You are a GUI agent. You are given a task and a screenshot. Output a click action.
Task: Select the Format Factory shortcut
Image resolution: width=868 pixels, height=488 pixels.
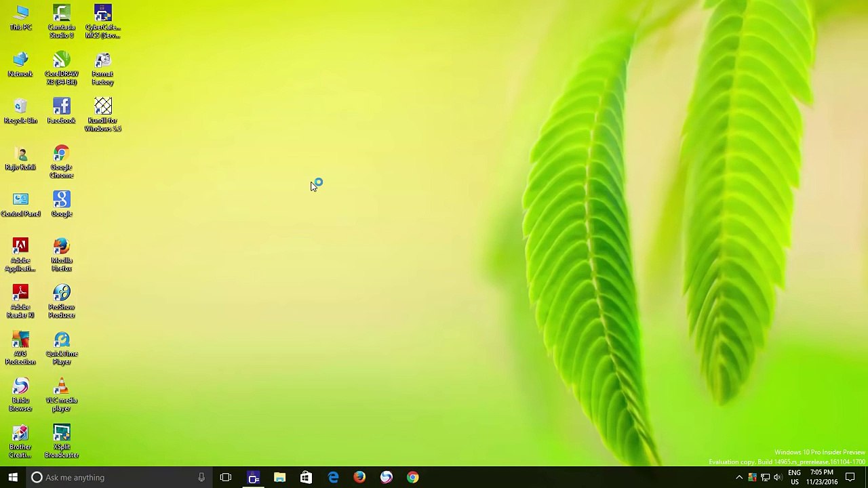103,68
